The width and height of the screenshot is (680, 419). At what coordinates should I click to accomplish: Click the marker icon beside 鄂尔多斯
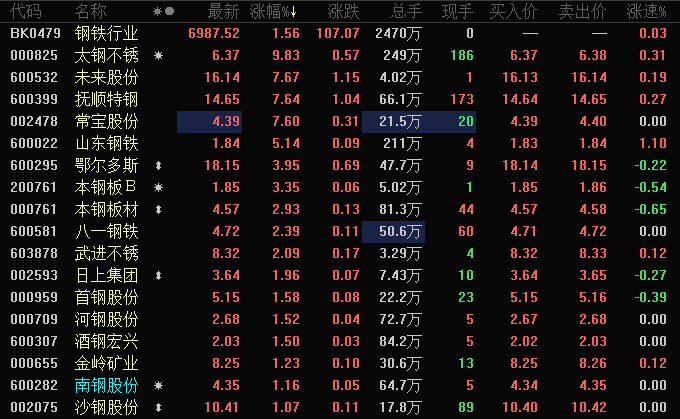[158, 165]
